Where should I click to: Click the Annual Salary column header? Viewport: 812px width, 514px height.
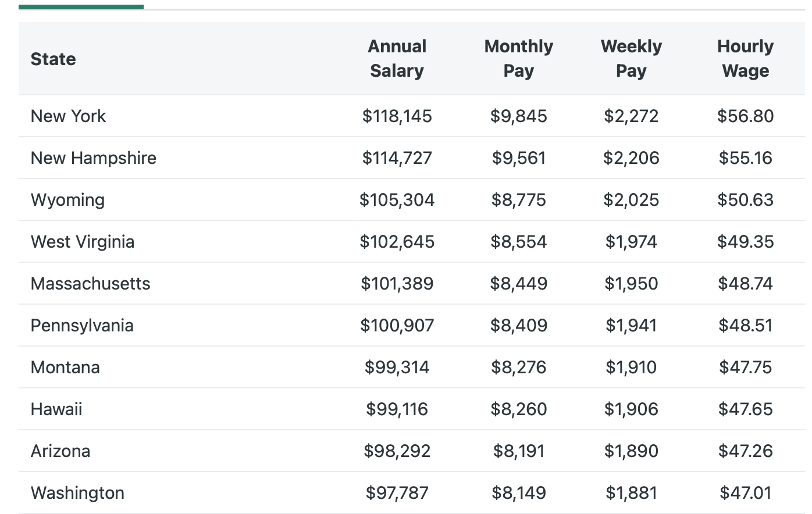click(x=397, y=58)
